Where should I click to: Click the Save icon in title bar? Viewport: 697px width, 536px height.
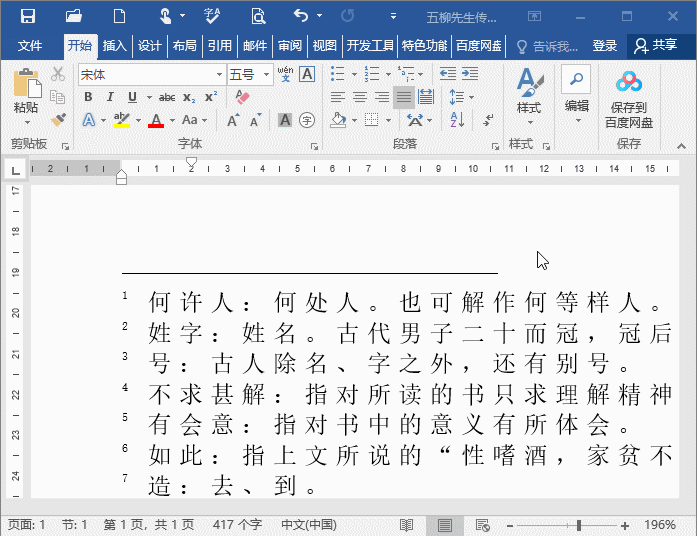[x=28, y=16]
